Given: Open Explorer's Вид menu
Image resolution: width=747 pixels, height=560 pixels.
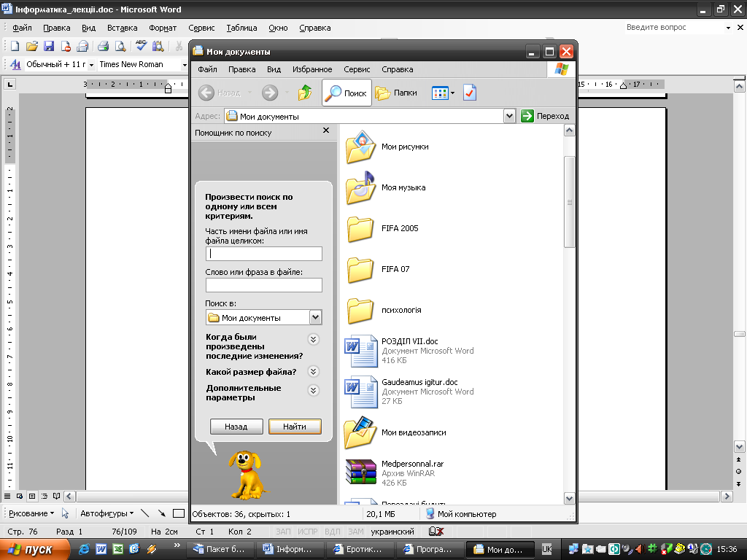Looking at the screenshot, I should [274, 69].
